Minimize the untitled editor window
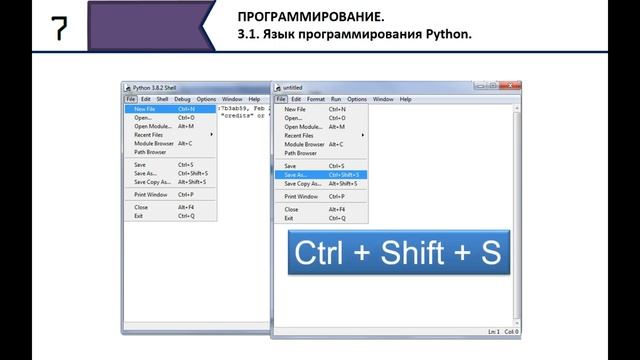The image size is (640, 360). [x=480, y=86]
